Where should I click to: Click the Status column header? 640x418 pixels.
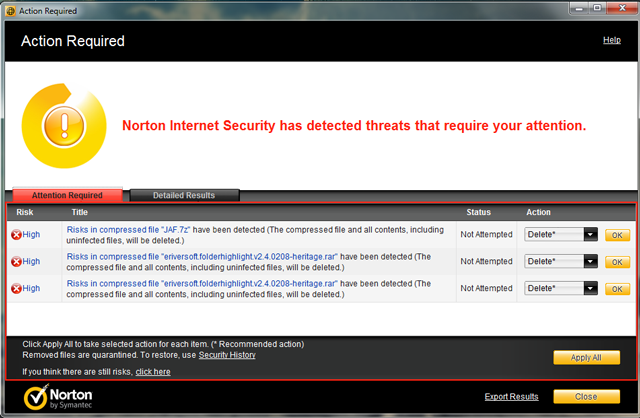478,212
